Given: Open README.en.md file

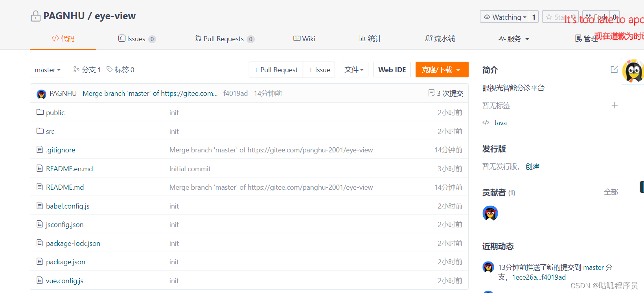Looking at the screenshot, I should 70,169.
